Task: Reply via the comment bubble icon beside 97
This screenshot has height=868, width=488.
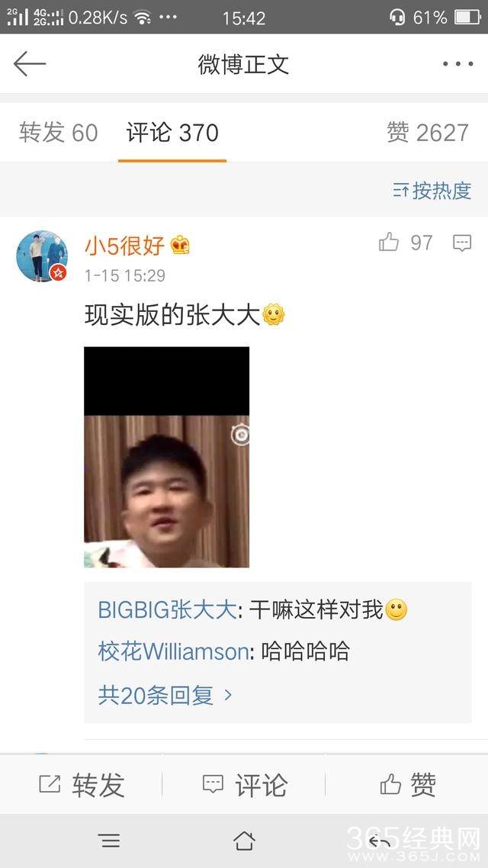Action: pos(462,243)
